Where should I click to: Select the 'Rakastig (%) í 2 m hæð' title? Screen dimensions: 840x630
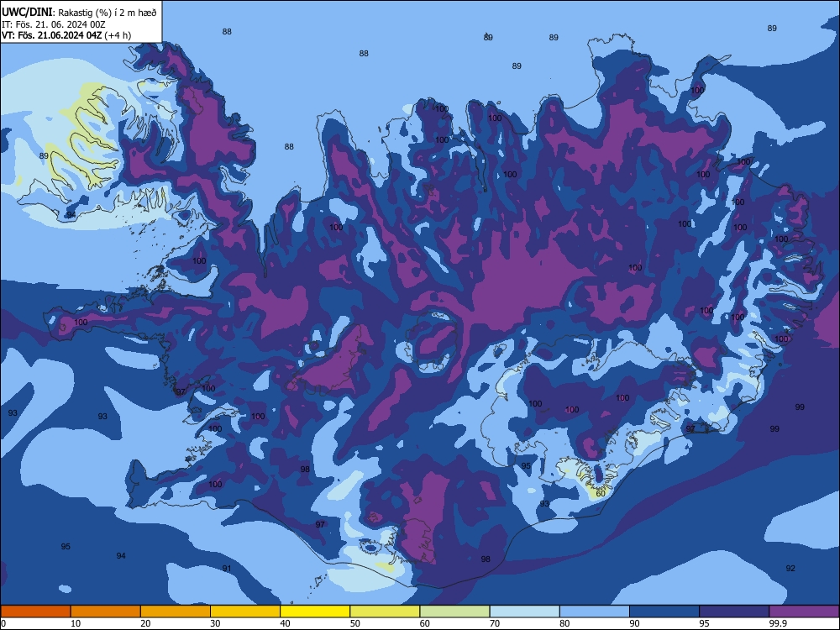108,13
